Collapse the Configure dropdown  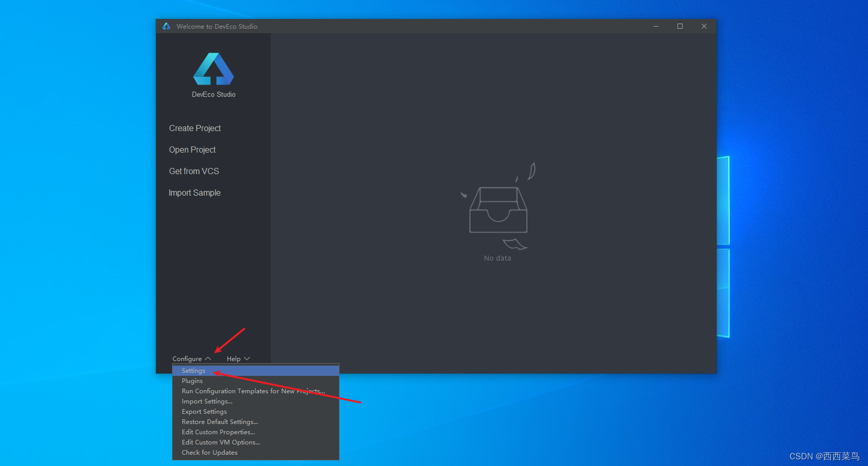click(192, 358)
